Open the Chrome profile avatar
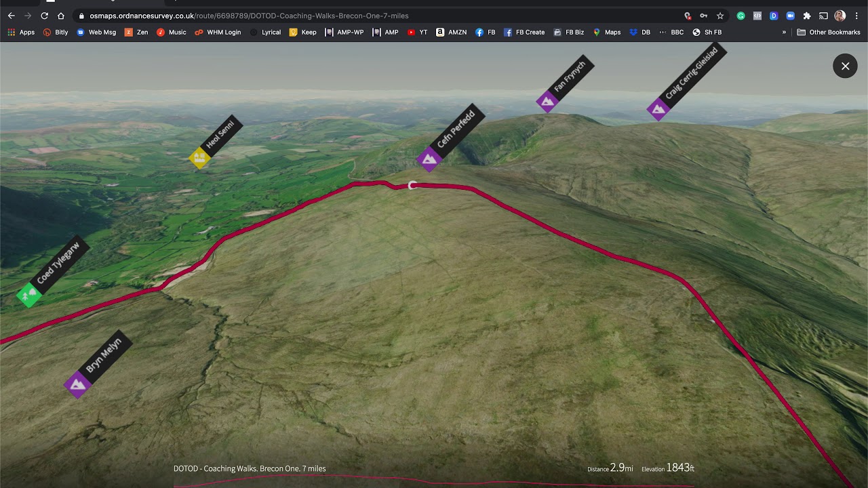This screenshot has height=488, width=868. coord(840,16)
